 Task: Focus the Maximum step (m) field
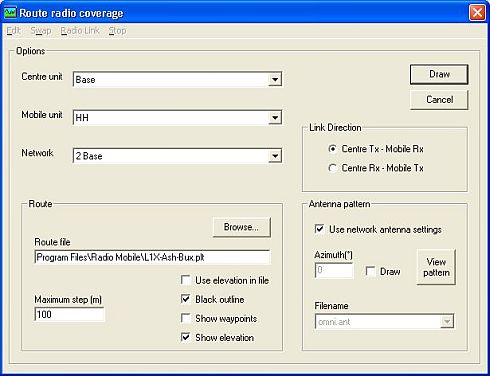69,314
